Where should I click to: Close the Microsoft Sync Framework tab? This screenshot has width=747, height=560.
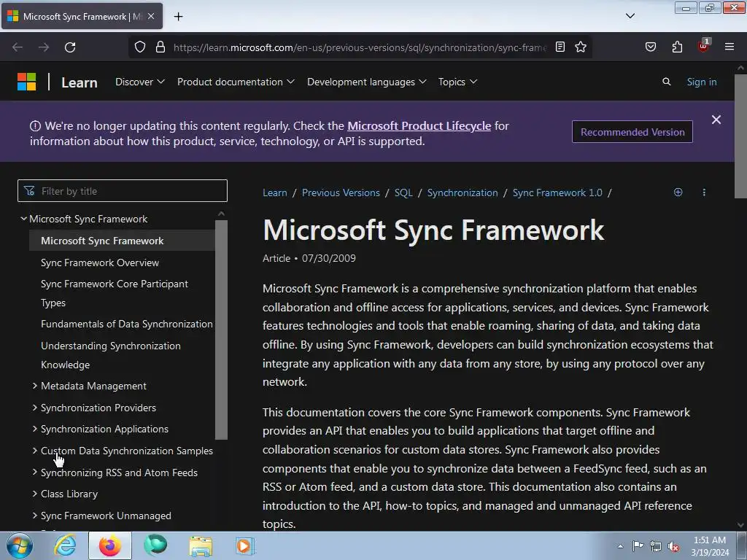click(x=151, y=16)
